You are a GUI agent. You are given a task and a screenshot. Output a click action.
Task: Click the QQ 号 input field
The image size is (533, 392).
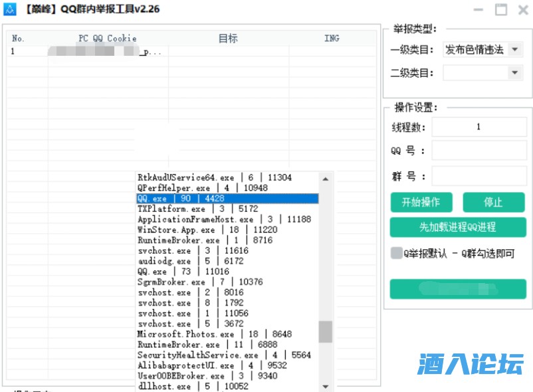click(x=479, y=150)
